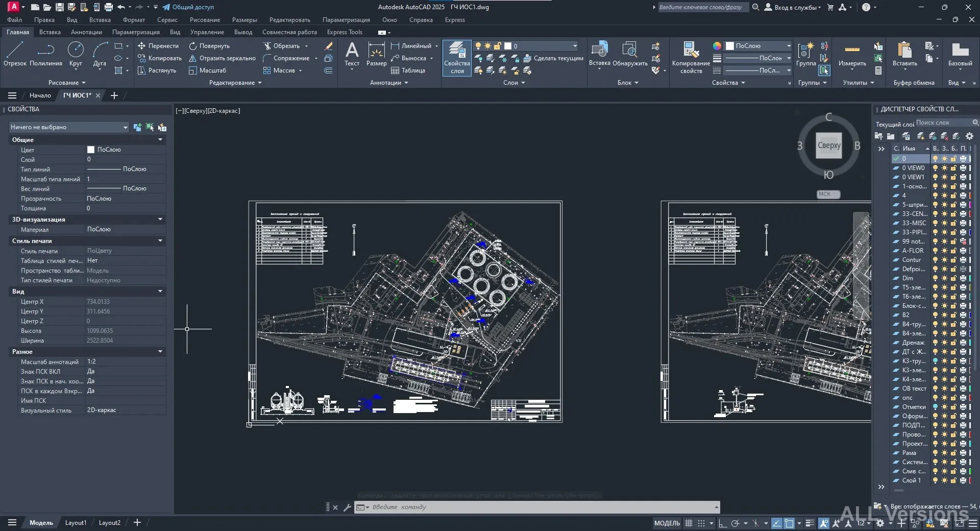Toggle МОДЕЛЬ model space status button
The width and height of the screenshot is (980, 531).
pyautogui.click(x=667, y=523)
